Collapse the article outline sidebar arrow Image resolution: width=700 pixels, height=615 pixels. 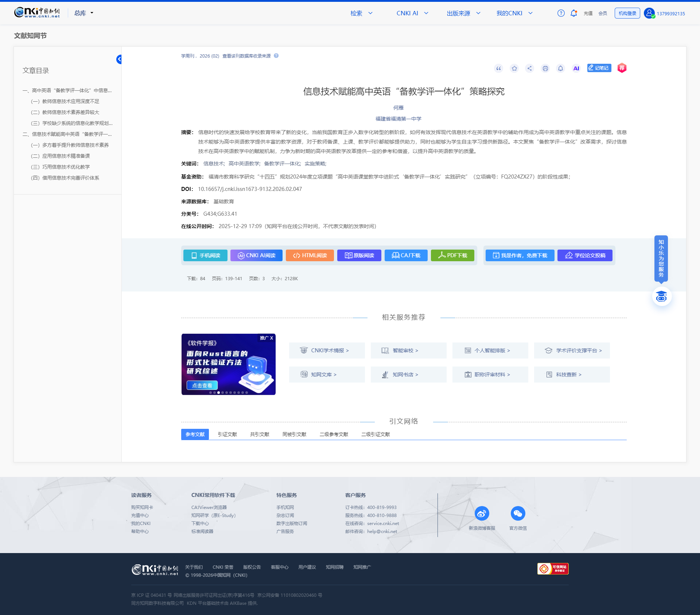(x=119, y=59)
